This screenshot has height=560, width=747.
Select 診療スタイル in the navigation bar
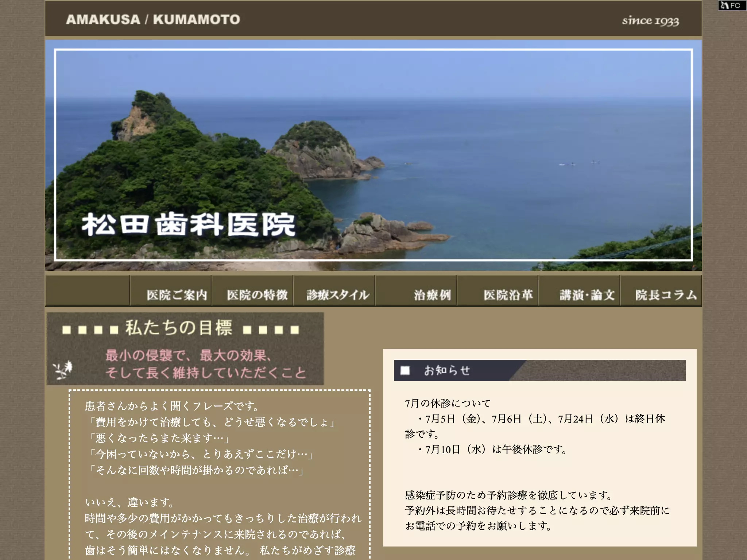pos(334,291)
